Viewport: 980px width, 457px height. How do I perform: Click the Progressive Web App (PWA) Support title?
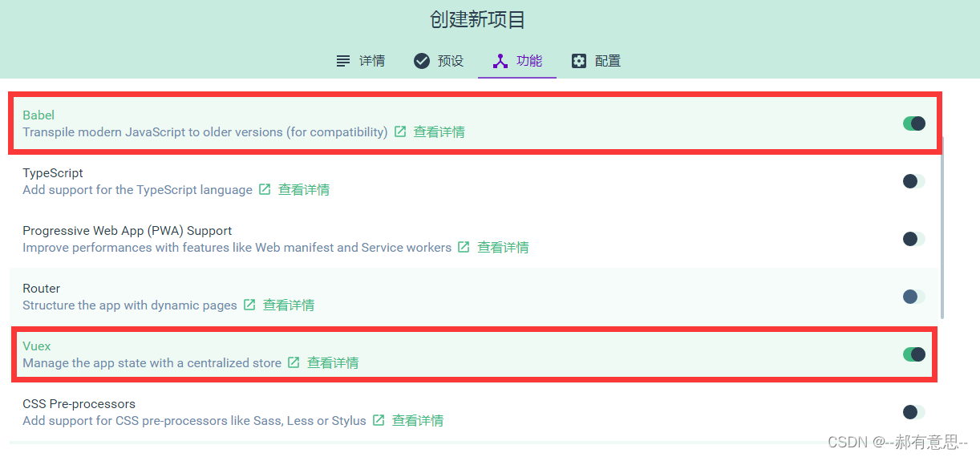tap(128, 231)
